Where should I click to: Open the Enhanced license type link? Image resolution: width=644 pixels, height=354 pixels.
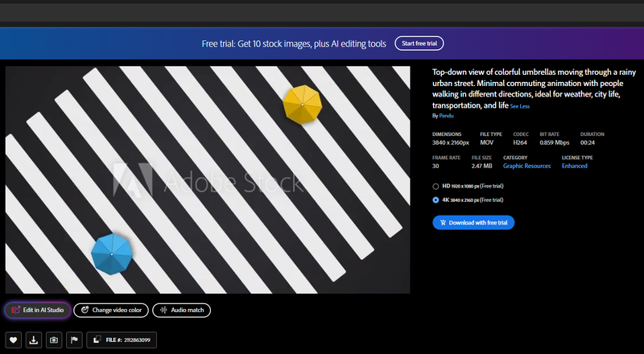(x=574, y=166)
